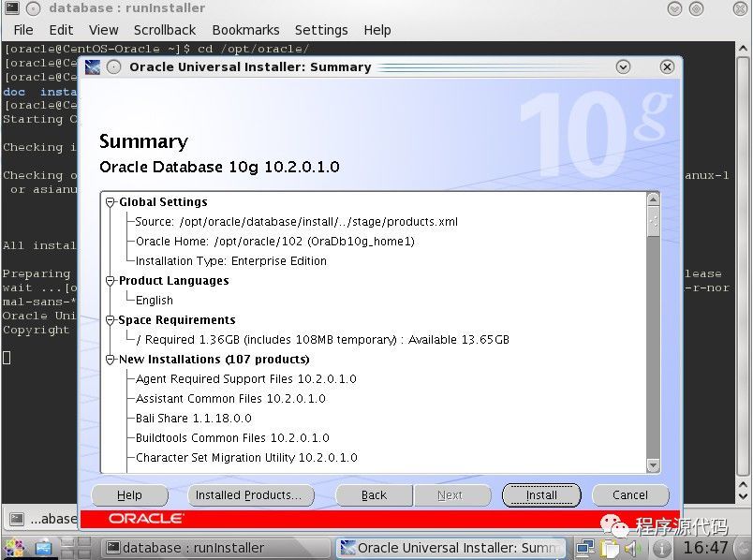Click the info icon next to the clock
The width and height of the screenshot is (753, 560).
point(661,548)
